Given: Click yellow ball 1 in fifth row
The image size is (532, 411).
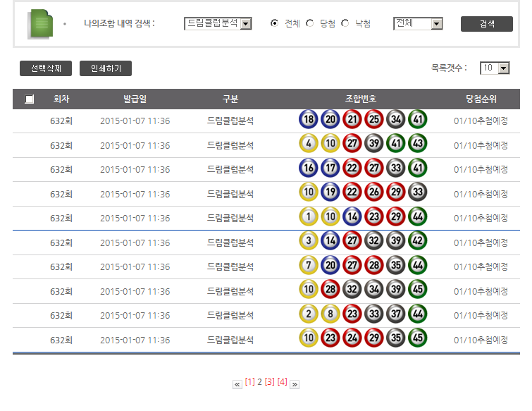Looking at the screenshot, I should (x=308, y=217).
